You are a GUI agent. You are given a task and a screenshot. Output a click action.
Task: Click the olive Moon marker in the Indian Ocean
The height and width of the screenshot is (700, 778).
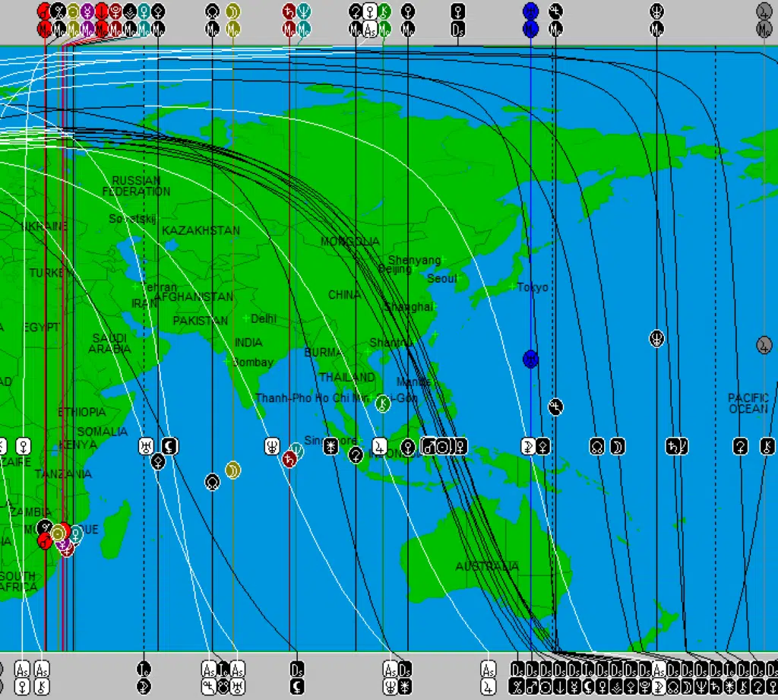coord(232,470)
